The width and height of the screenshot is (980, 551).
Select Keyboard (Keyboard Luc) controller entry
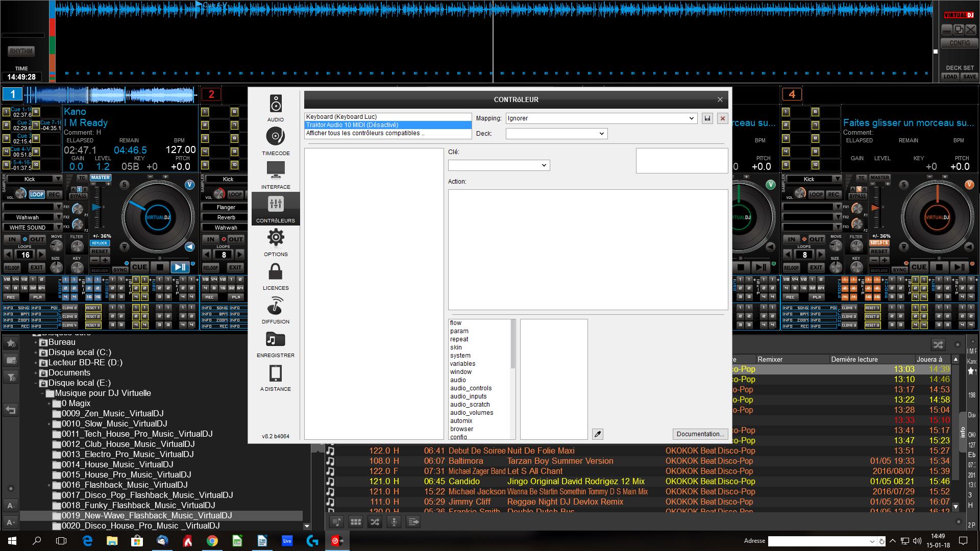point(388,117)
